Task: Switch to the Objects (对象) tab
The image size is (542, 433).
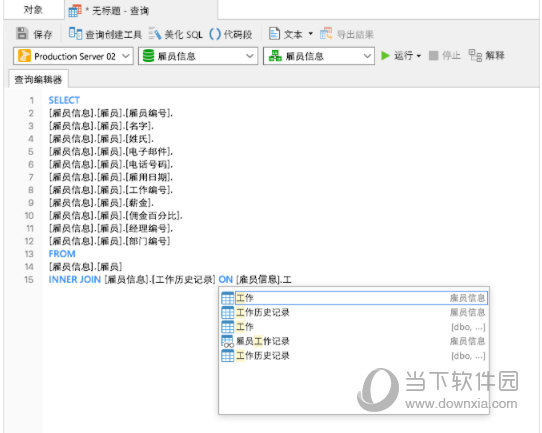Action: 33,10
